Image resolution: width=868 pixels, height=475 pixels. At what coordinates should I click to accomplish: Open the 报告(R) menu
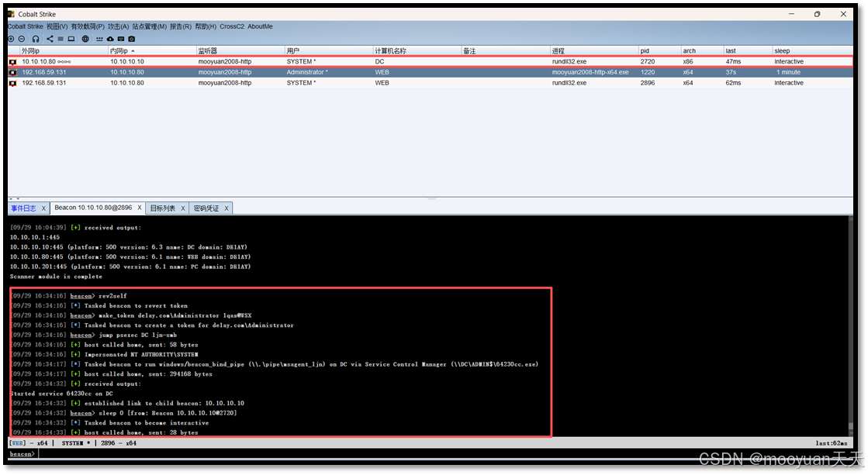[181, 26]
